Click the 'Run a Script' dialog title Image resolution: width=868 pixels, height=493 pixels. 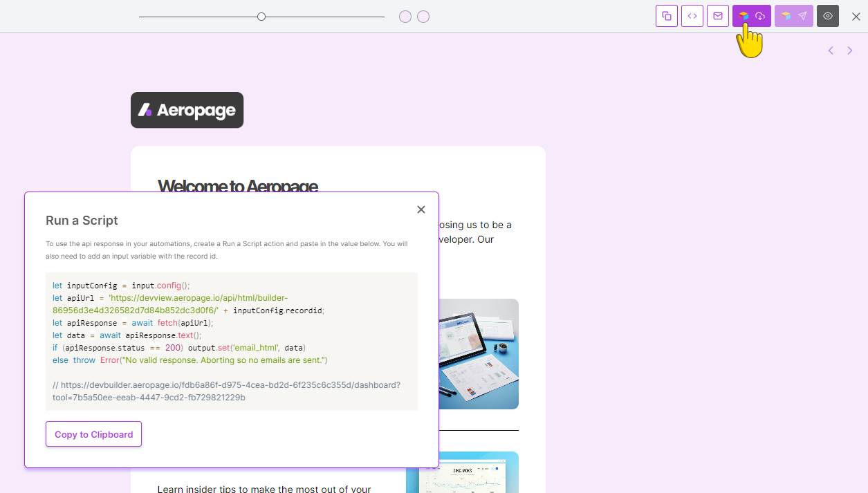coord(82,221)
